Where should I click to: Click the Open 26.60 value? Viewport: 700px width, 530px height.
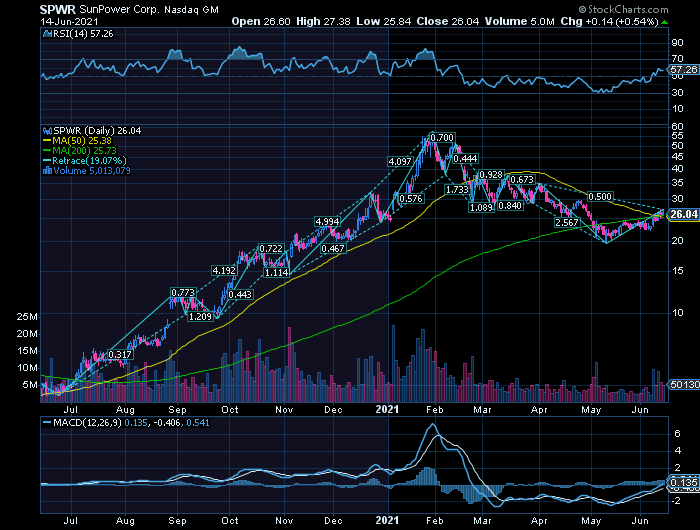point(261,21)
